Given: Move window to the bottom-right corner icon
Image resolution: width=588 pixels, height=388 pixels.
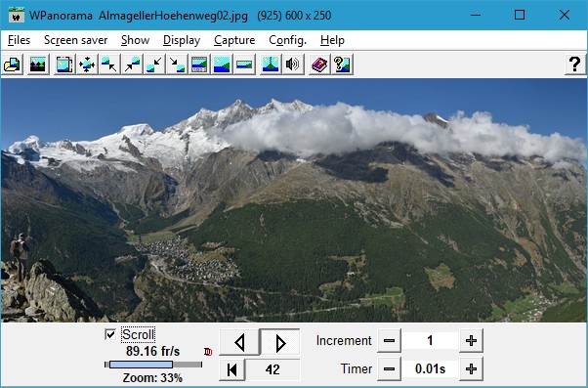Looking at the screenshot, I should pyautogui.click(x=177, y=65).
